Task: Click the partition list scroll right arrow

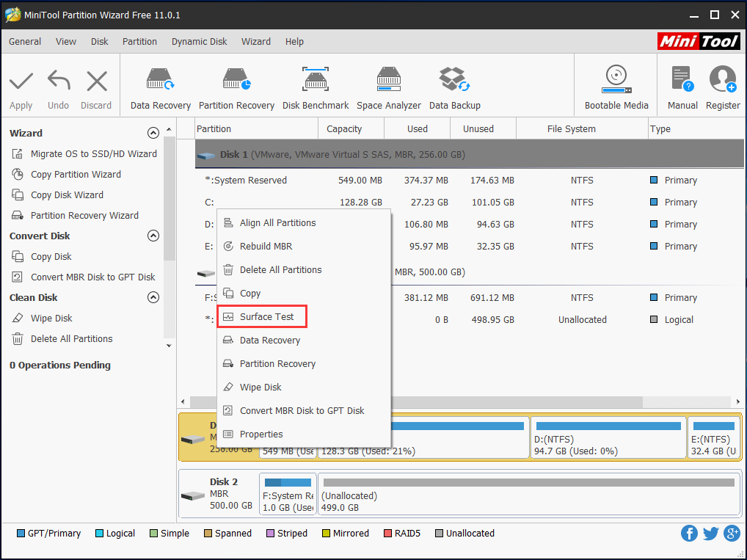Action: pos(738,401)
